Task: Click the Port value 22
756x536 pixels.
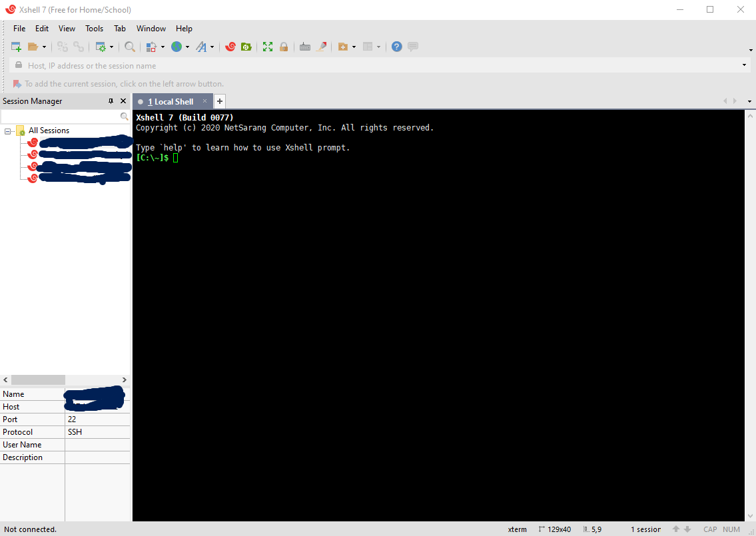Action: coord(72,419)
